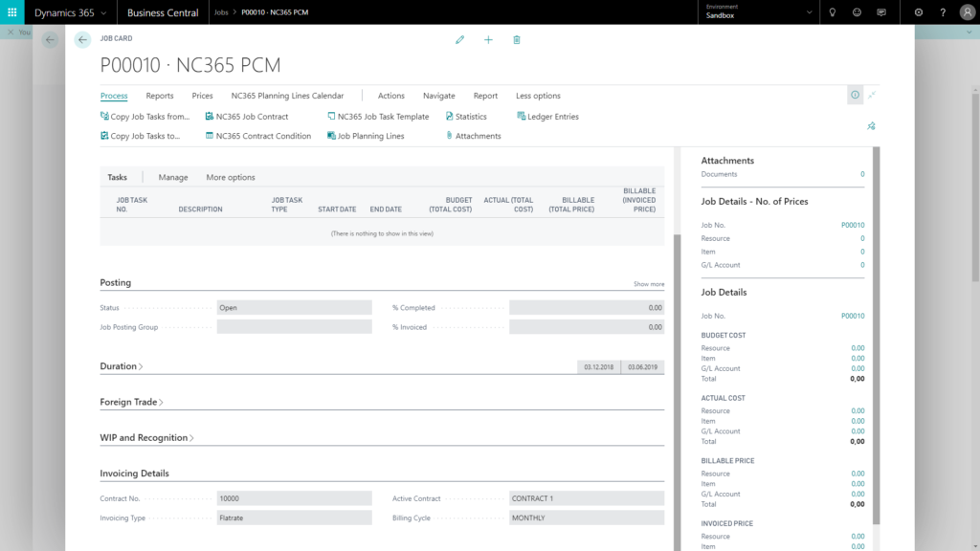This screenshot has width=980, height=551.
Task: Open the Prices menu
Action: click(202, 96)
